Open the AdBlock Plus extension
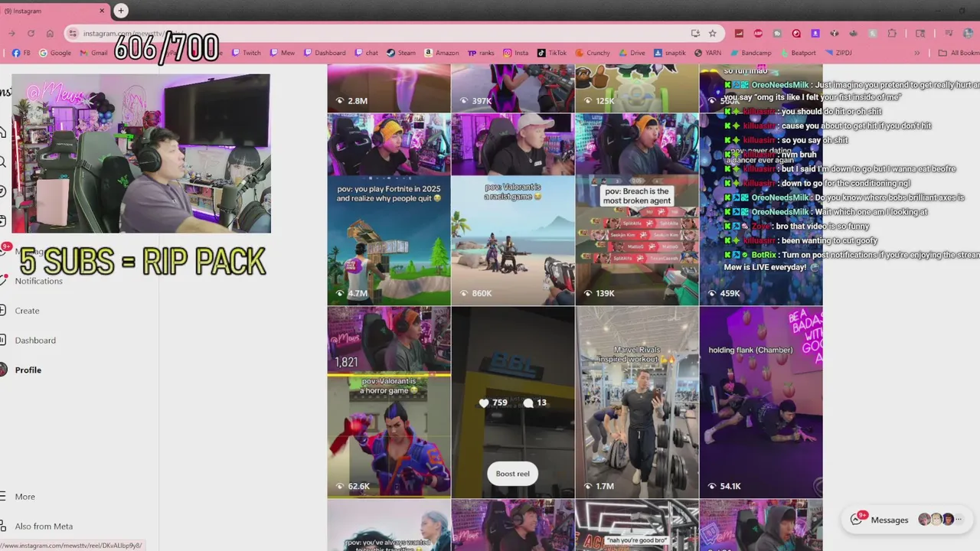980x551 pixels. 758,33
